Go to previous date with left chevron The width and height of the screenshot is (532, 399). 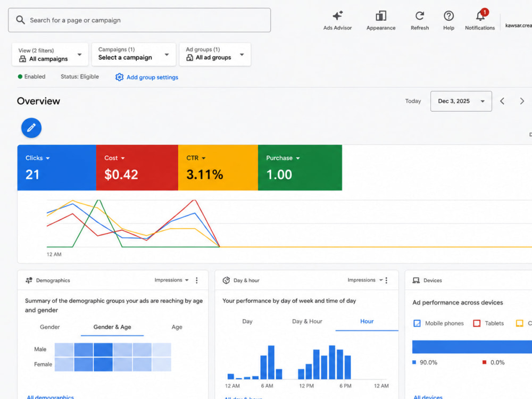pyautogui.click(x=502, y=101)
